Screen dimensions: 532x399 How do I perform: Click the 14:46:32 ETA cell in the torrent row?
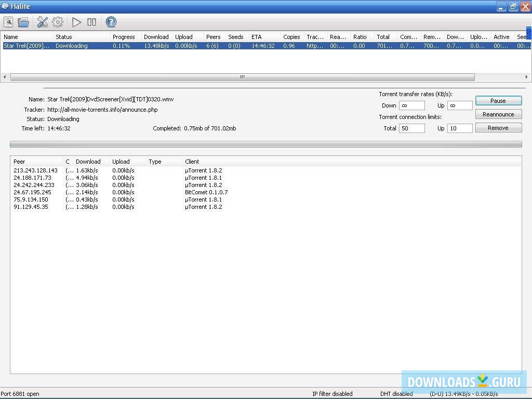(263, 46)
